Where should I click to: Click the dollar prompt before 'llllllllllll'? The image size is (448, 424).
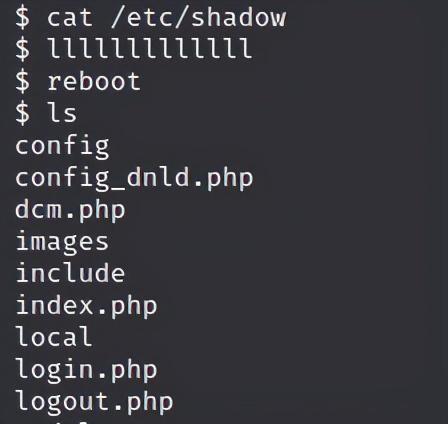coord(22,49)
